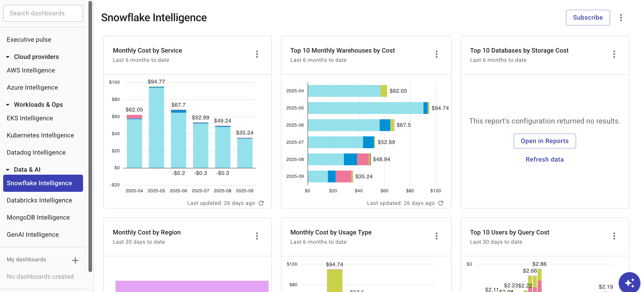This screenshot has width=644, height=292.
Task: Open the dashboard menu beside Subscribe
Action: pos(621,18)
